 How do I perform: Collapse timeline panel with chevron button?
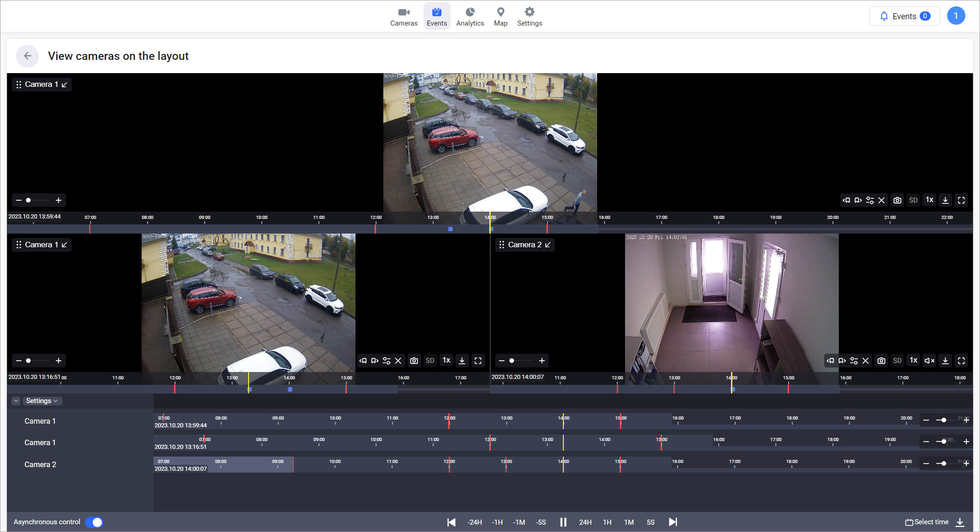(16, 401)
